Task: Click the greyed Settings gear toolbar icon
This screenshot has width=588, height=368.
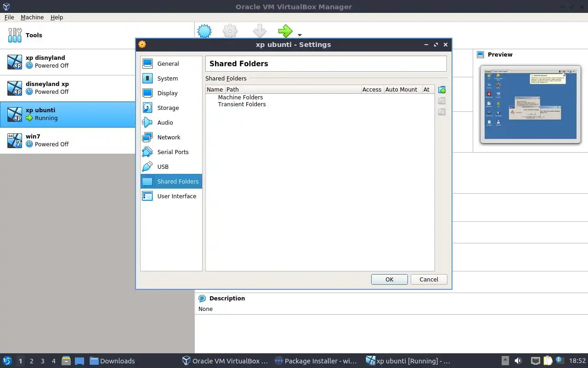Action: tap(230, 31)
